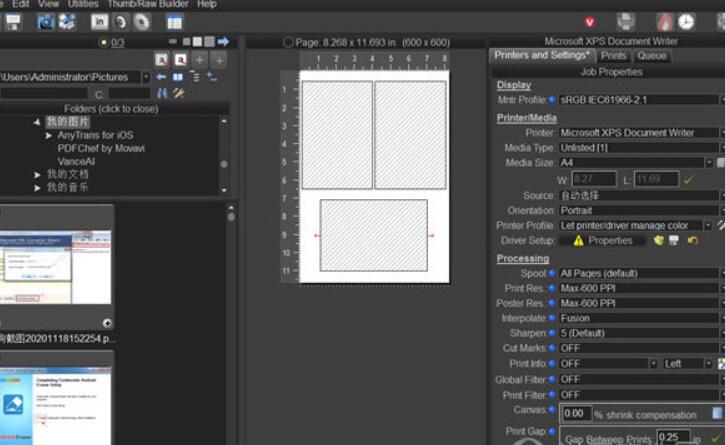Open the Edit menu
The width and height of the screenshot is (725, 445).
[x=20, y=4]
